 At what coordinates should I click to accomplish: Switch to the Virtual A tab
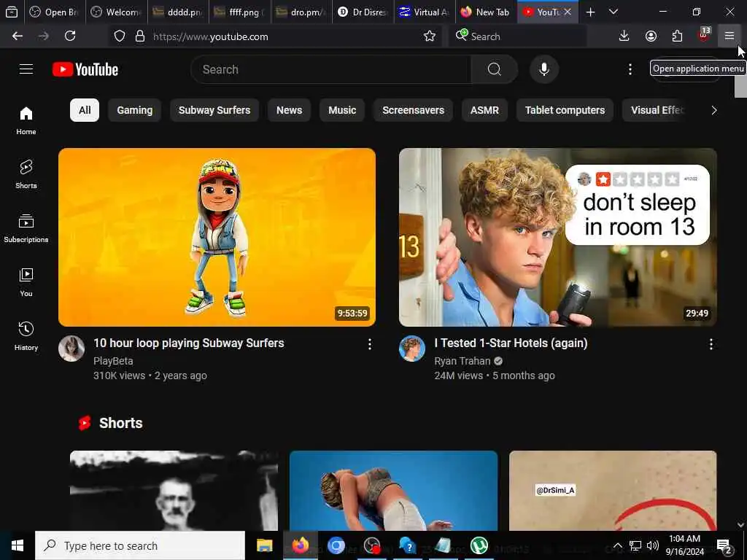tap(425, 12)
